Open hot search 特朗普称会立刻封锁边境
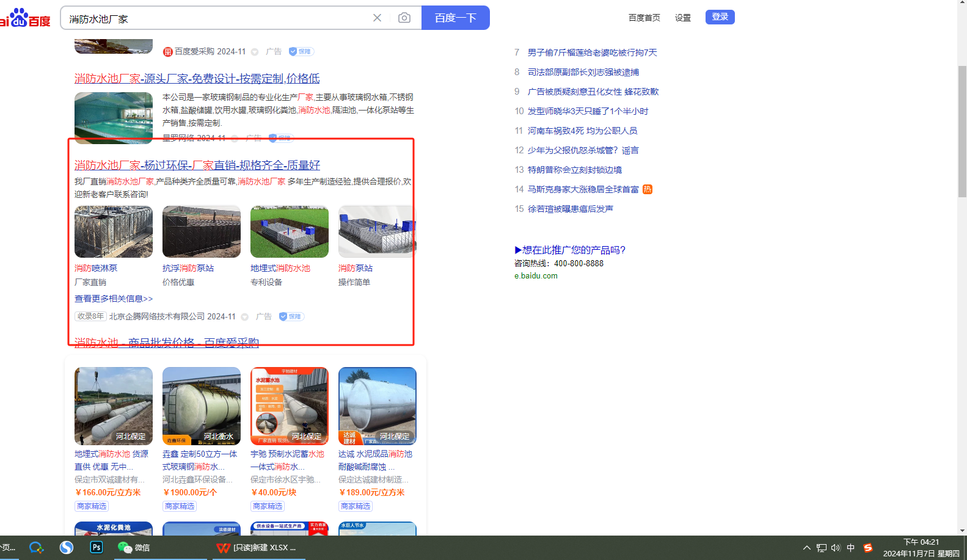The height and width of the screenshot is (560, 967). point(575,170)
